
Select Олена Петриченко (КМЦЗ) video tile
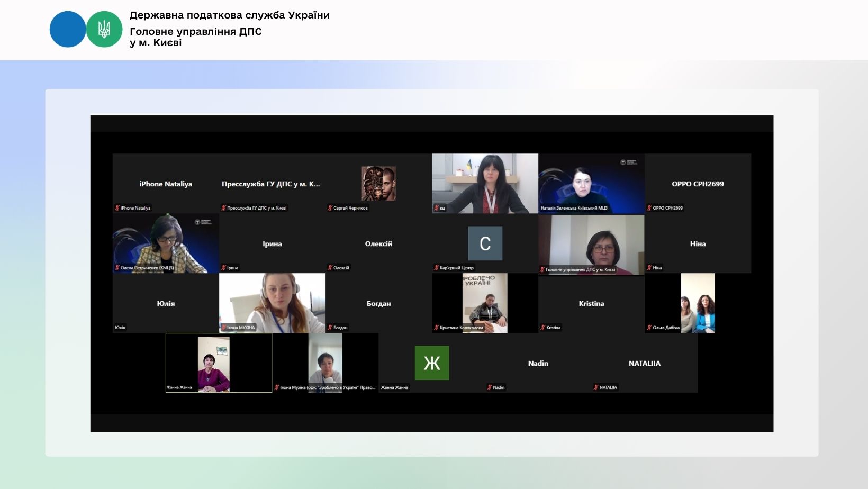pos(166,243)
